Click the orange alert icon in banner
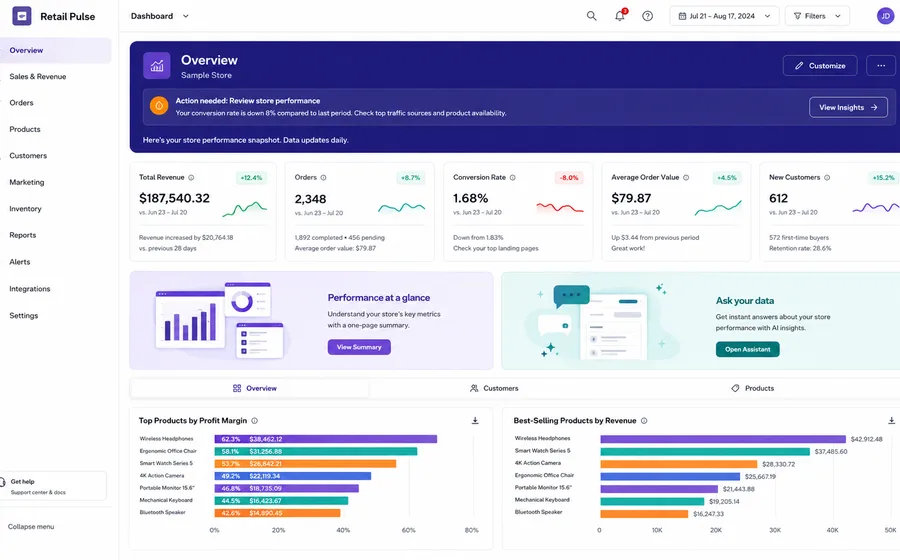The height and width of the screenshot is (560, 900). tap(159, 106)
